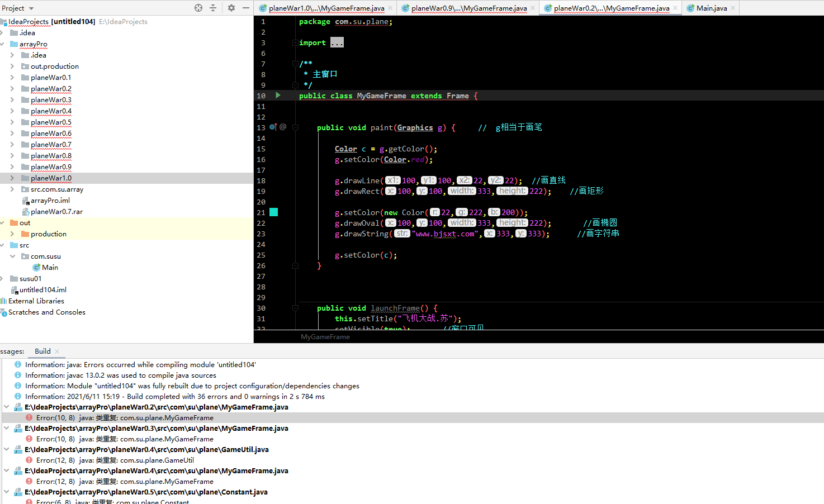Viewport: 824px width, 504px height.
Task: Click the cyan color swatch on line 21
Action: point(274,212)
